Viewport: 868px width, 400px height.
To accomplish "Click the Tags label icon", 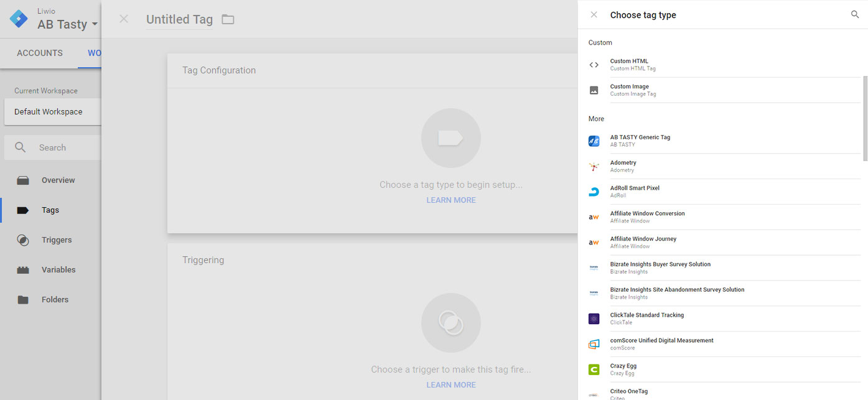I will 23,210.
